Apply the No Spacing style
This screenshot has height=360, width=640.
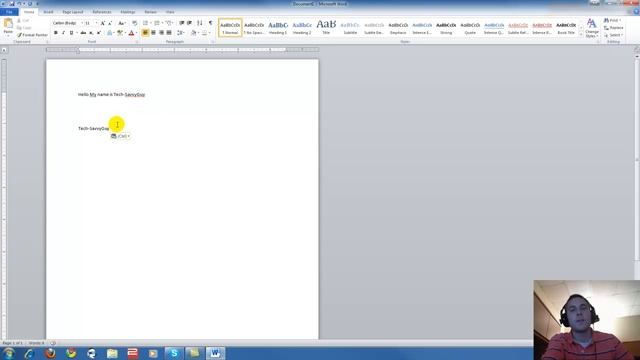254,28
